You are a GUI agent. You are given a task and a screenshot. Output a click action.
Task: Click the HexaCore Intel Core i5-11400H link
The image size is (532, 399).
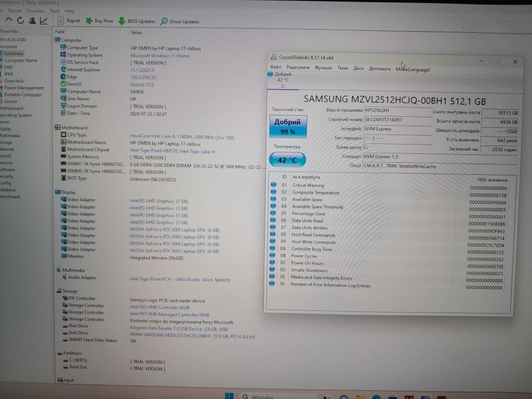pyautogui.click(x=182, y=137)
